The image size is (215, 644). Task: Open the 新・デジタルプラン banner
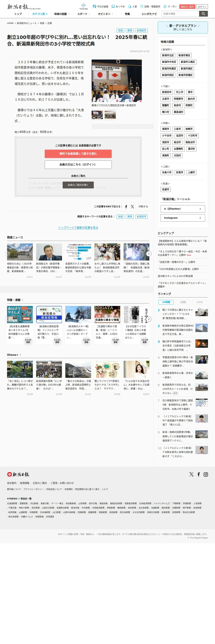183,27
